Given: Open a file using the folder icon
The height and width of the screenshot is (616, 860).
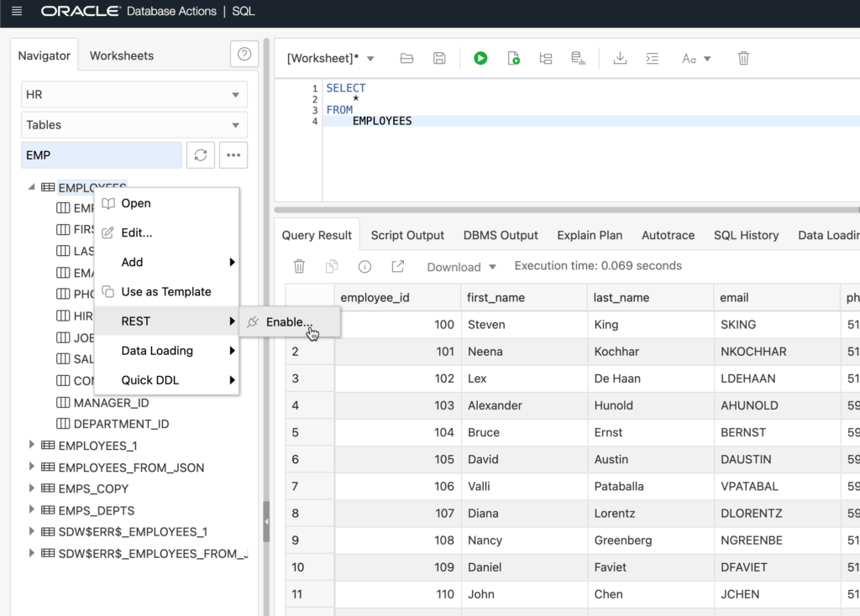Looking at the screenshot, I should pyautogui.click(x=406, y=58).
